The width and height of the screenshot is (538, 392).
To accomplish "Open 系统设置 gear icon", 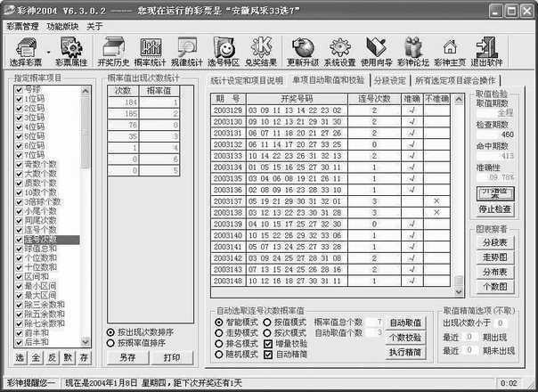I will 341,51.
